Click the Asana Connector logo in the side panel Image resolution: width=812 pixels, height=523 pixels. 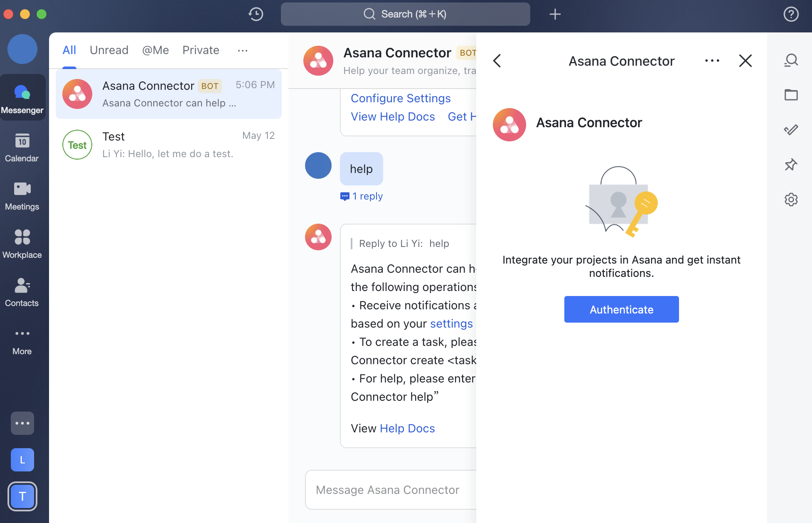[509, 125]
